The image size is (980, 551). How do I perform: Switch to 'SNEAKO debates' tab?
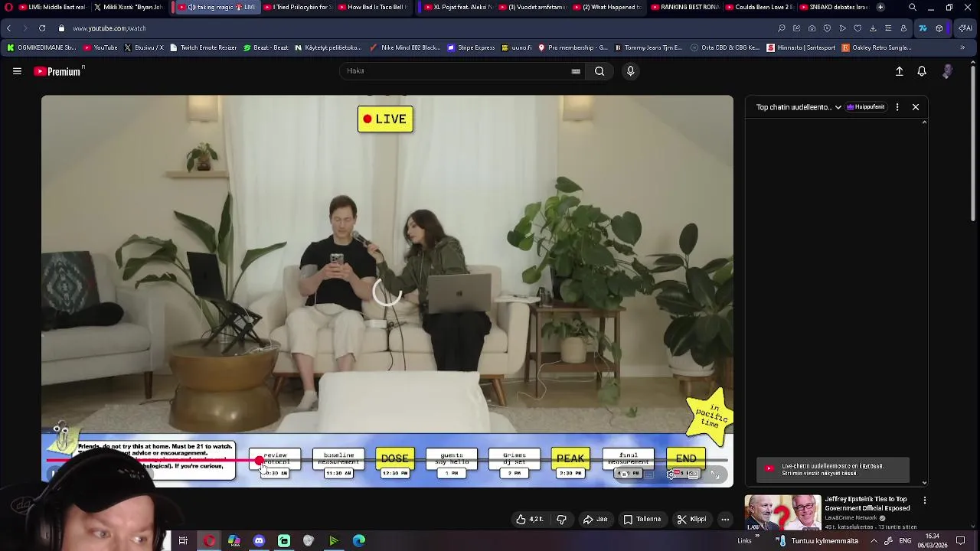pos(834,7)
